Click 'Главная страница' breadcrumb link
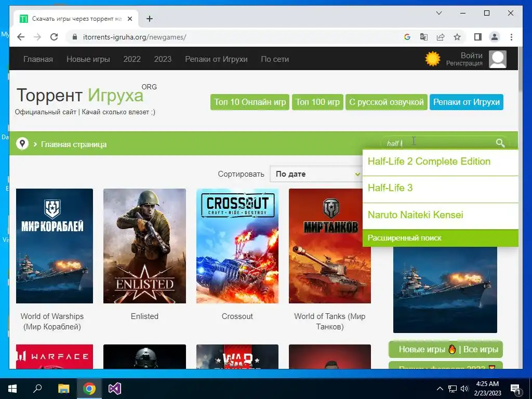The height and width of the screenshot is (399, 532). point(74,144)
